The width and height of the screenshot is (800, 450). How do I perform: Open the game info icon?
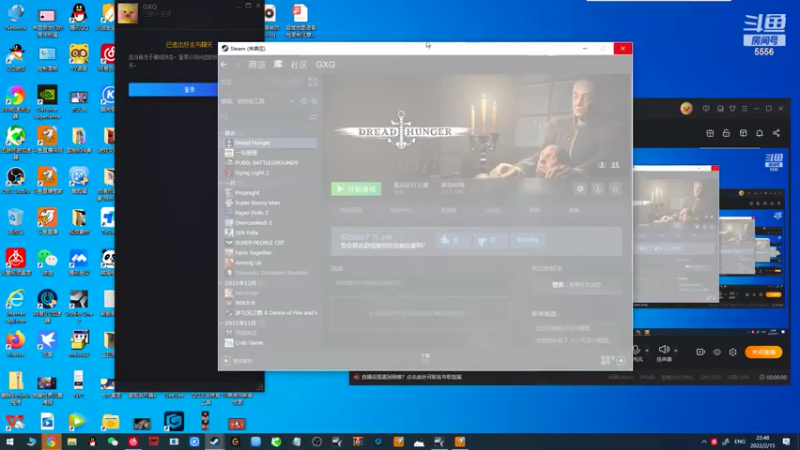(598, 189)
